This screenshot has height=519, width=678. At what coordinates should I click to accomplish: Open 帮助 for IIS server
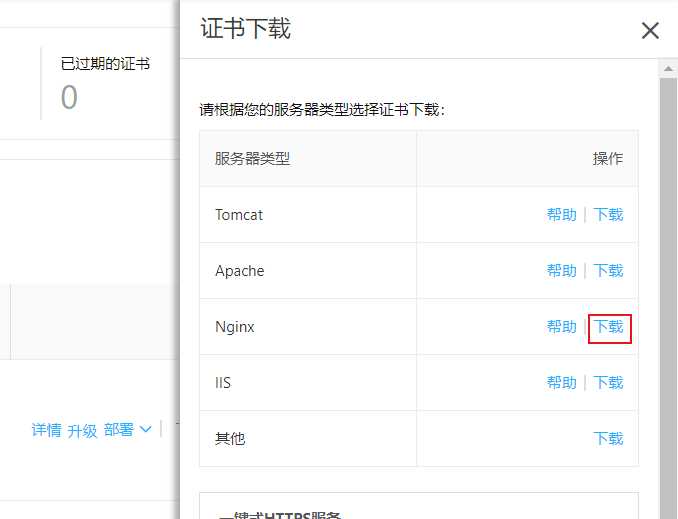pyautogui.click(x=561, y=383)
